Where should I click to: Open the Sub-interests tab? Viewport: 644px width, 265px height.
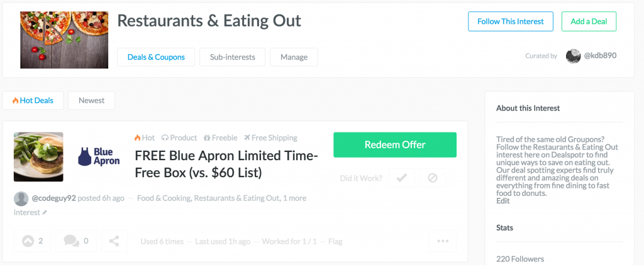(x=233, y=57)
